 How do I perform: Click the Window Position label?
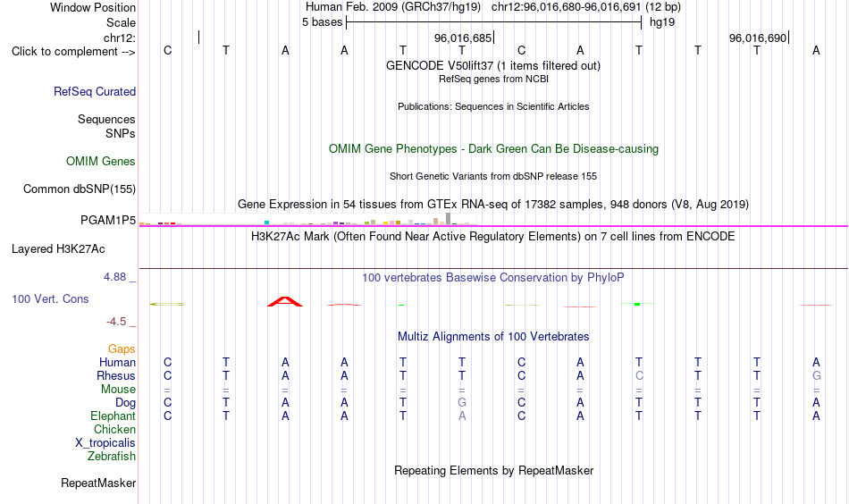click(x=93, y=7)
